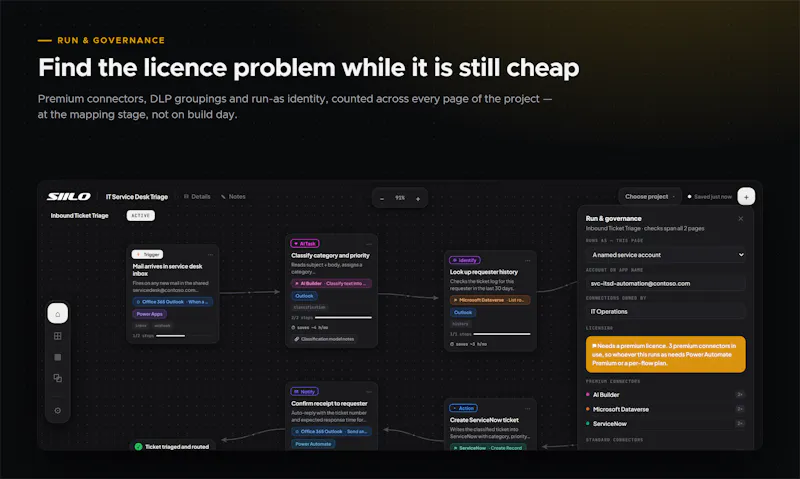
Task: Click the Identify badge
Action: (464, 260)
